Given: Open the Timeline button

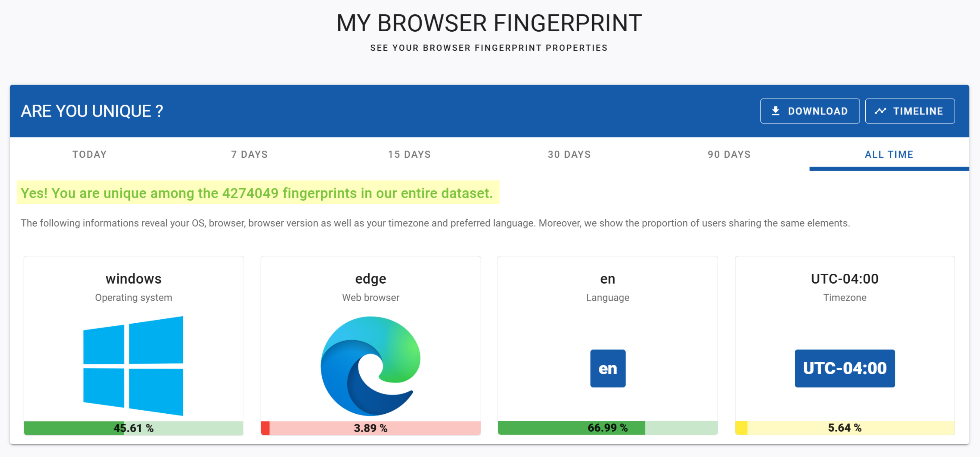Looking at the screenshot, I should pyautogui.click(x=910, y=111).
